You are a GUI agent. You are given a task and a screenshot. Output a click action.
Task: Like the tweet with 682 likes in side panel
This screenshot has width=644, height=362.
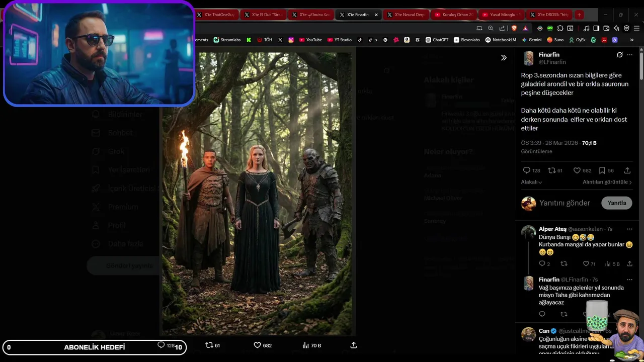583,170
